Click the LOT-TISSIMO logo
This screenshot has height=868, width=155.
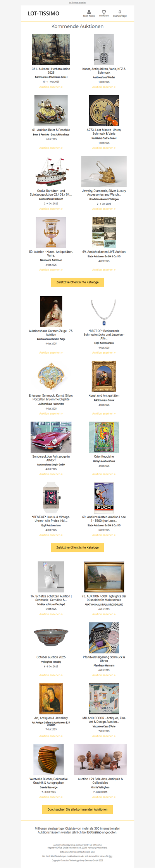(43, 14)
